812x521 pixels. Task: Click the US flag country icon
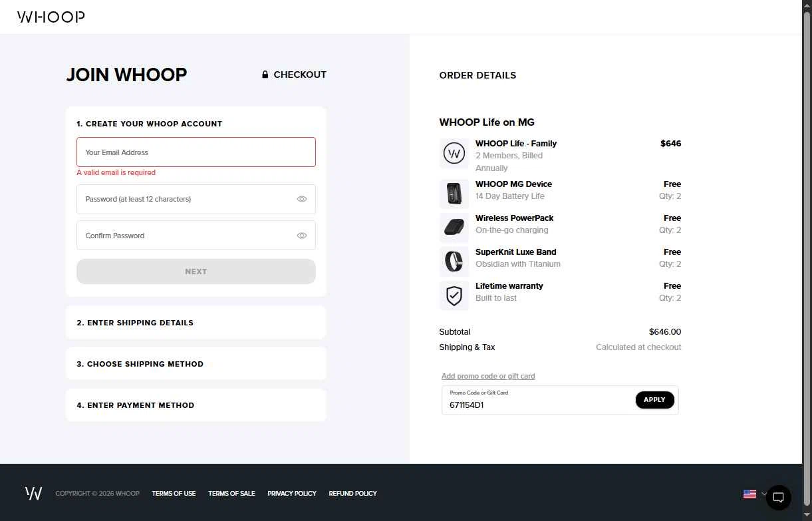point(749,494)
